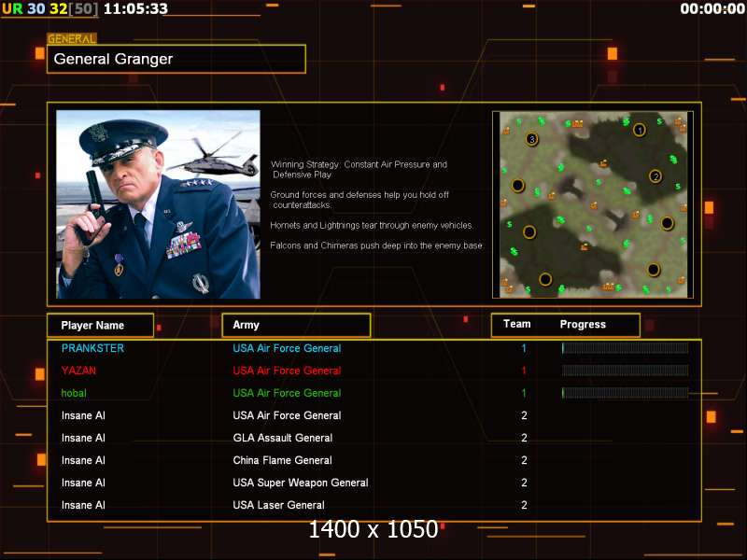Select player YAZAN in the list
This screenshot has height=560, width=747.
[x=78, y=371]
